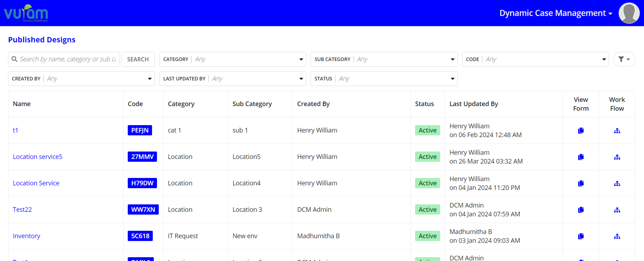The image size is (644, 261).
Task: Open the t1 design link
Action: [x=15, y=130]
